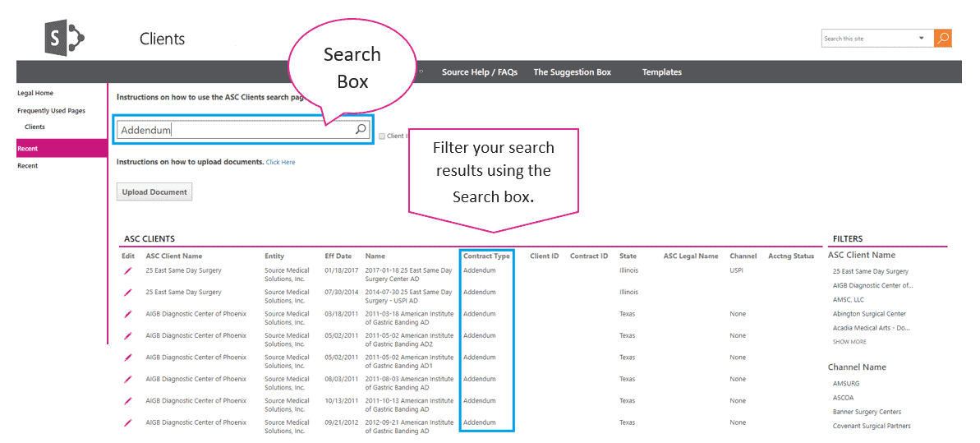Click edit pencil for 08/03/2011 AIGB row
980x443 pixels.
point(128,379)
